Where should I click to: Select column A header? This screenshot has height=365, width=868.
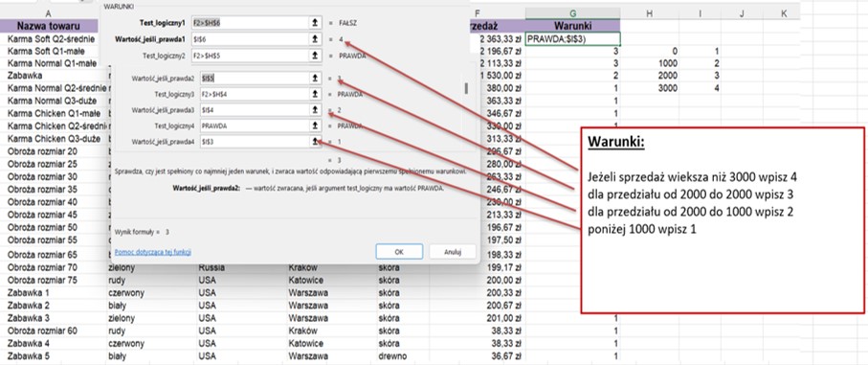coord(49,13)
